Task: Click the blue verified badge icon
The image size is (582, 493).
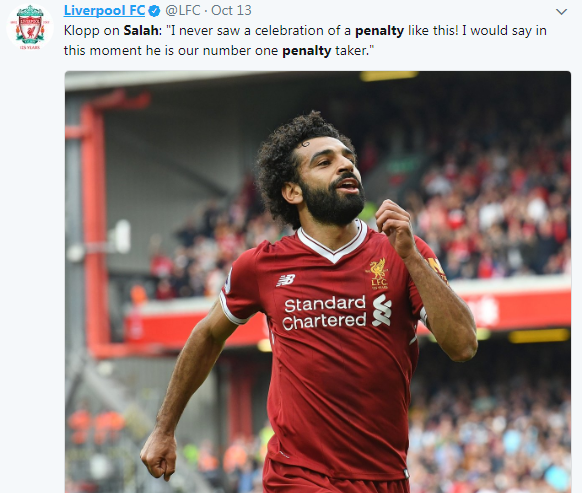Action: [154, 11]
